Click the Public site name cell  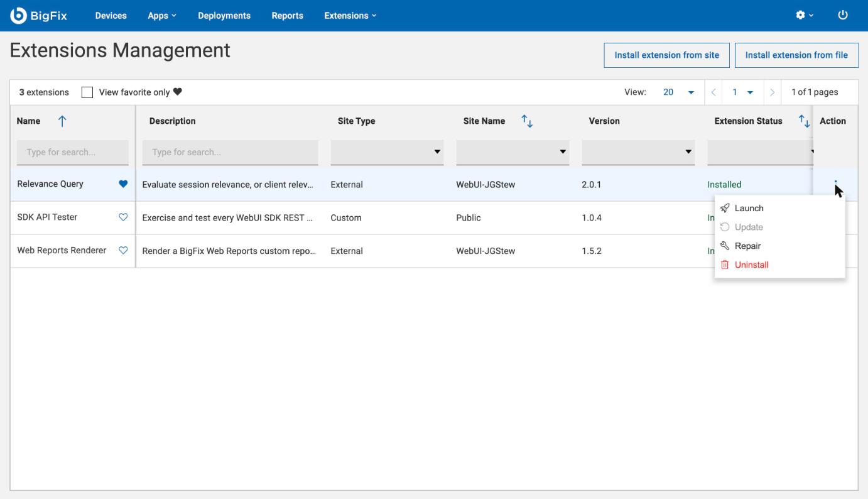point(469,218)
